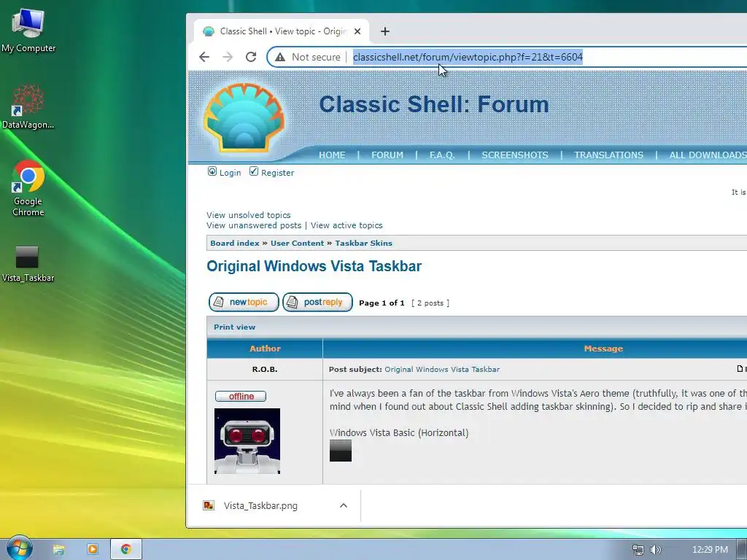
Task: Go to User Content breadcrumb
Action: (x=298, y=244)
